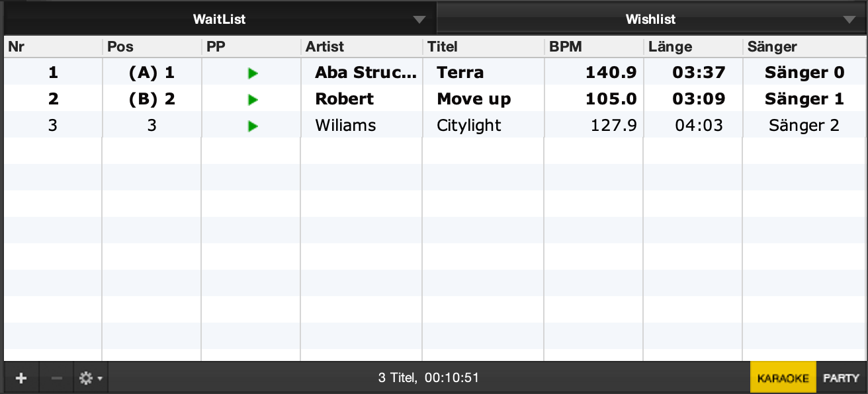Toggle PARTY mode on

[841, 378]
